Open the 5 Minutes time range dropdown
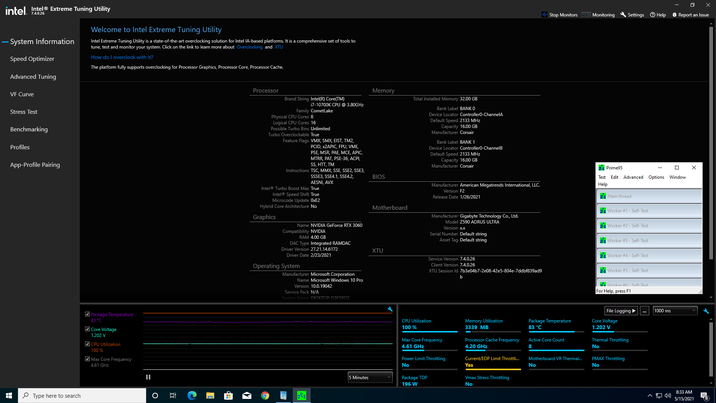Viewport: 716px width, 403px height. tap(370, 377)
